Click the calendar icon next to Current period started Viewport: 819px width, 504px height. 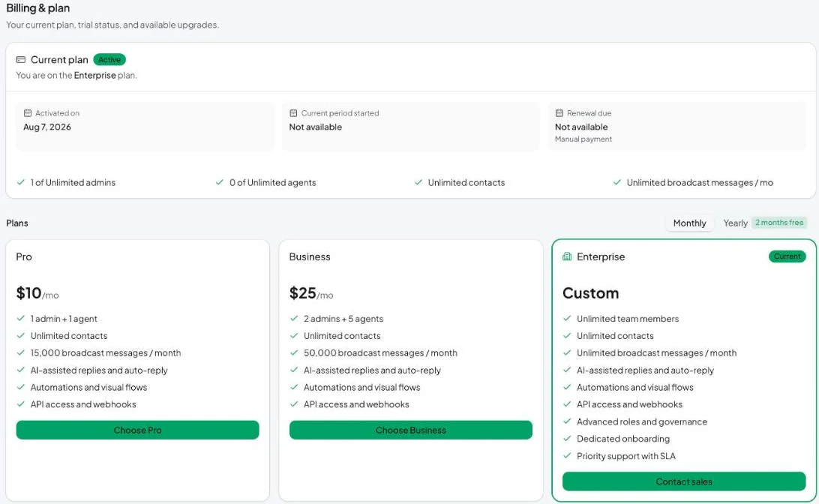(x=293, y=112)
